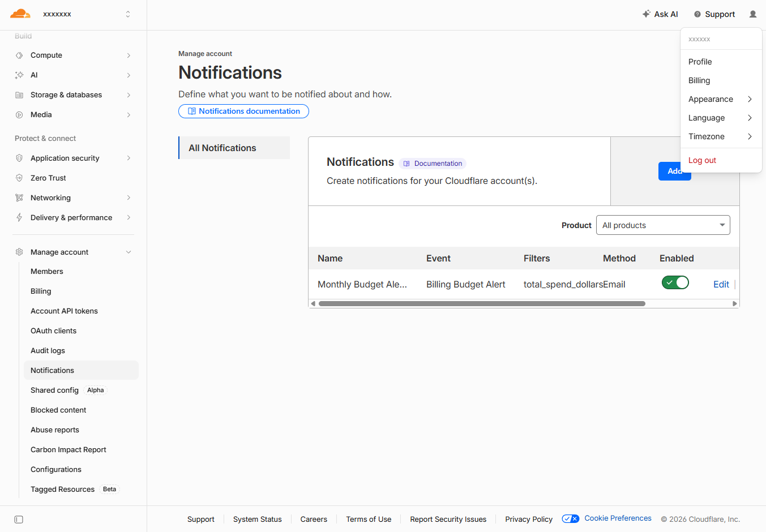Expand Application security chevron
766x532 pixels.
[x=129, y=158]
